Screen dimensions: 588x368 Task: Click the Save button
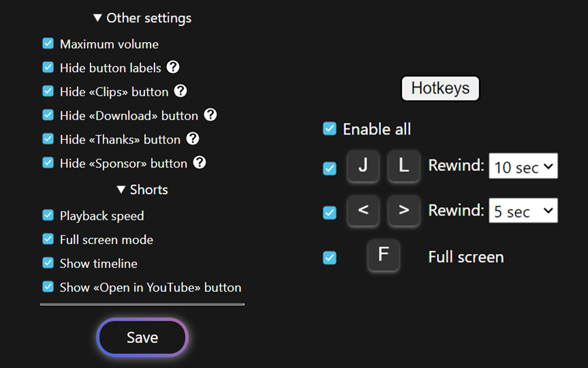click(x=142, y=337)
